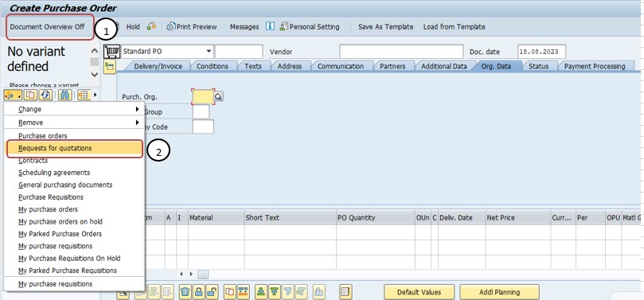The width and height of the screenshot is (644, 300).
Task: Click the Addl Planning button
Action: [499, 292]
